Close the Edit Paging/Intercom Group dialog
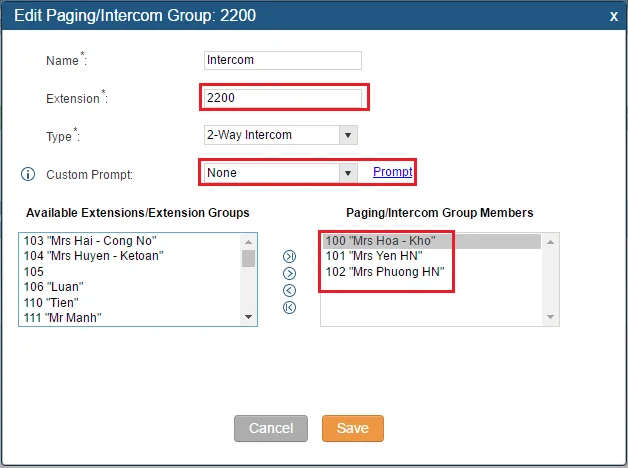This screenshot has height=468, width=628. coord(613,16)
